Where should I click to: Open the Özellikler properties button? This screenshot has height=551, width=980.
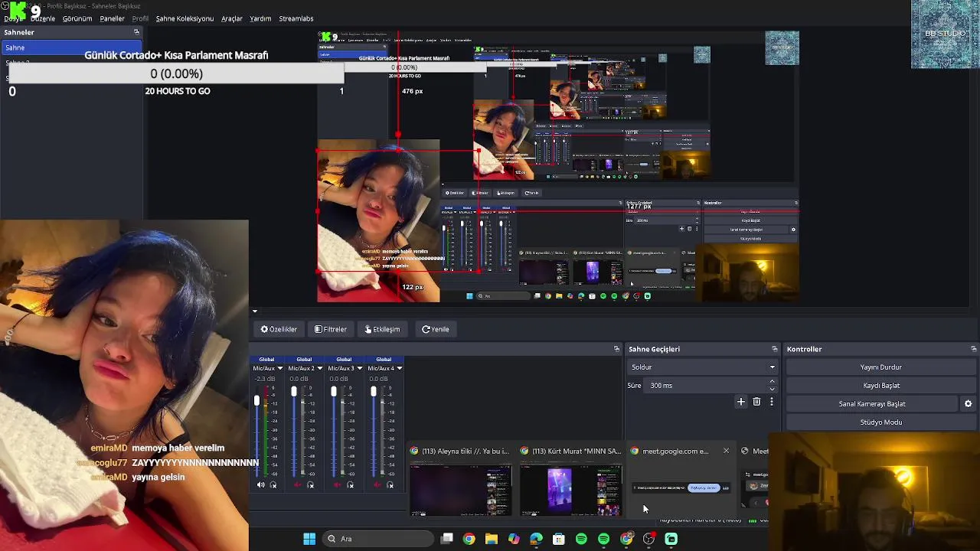[x=279, y=329]
